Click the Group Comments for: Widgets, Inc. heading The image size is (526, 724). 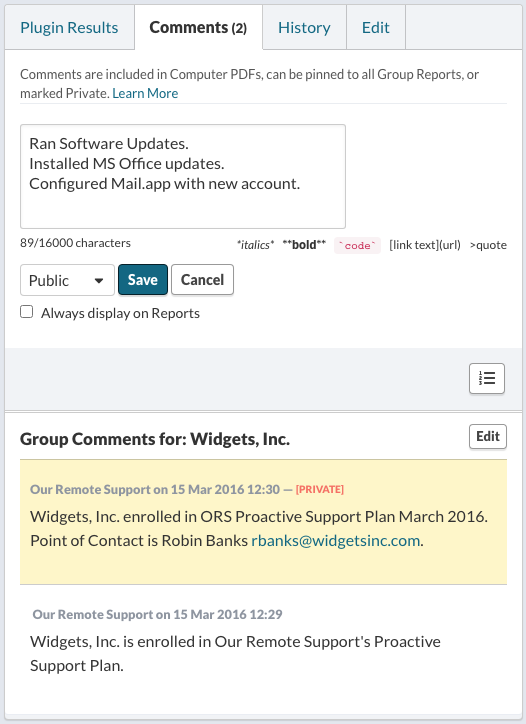155,439
